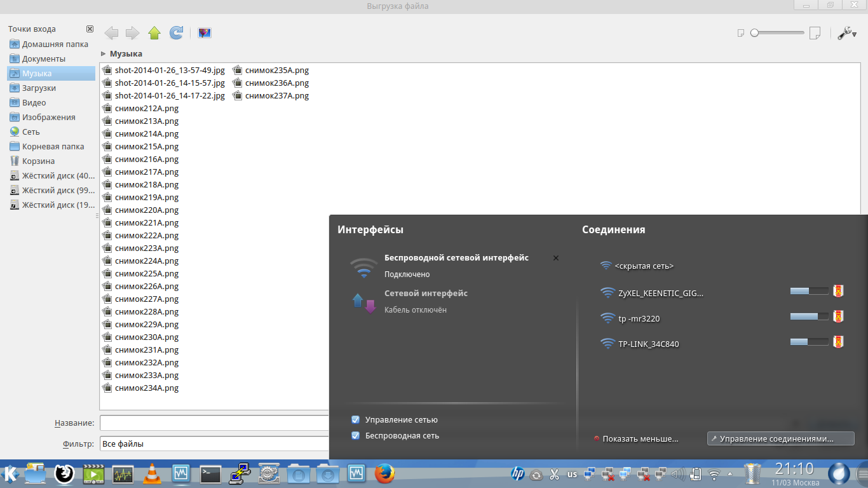Open the volume speaker tray icon
The image size is (868, 488).
pyautogui.click(x=679, y=474)
